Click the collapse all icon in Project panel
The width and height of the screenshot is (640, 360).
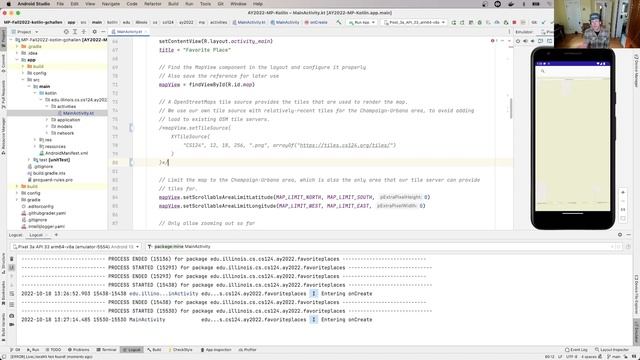tap(84, 31)
